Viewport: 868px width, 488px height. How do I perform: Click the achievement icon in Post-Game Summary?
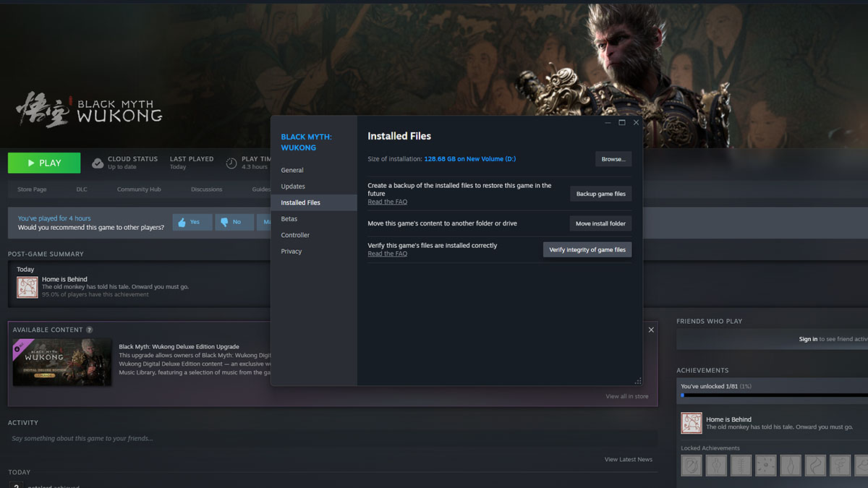pos(27,287)
